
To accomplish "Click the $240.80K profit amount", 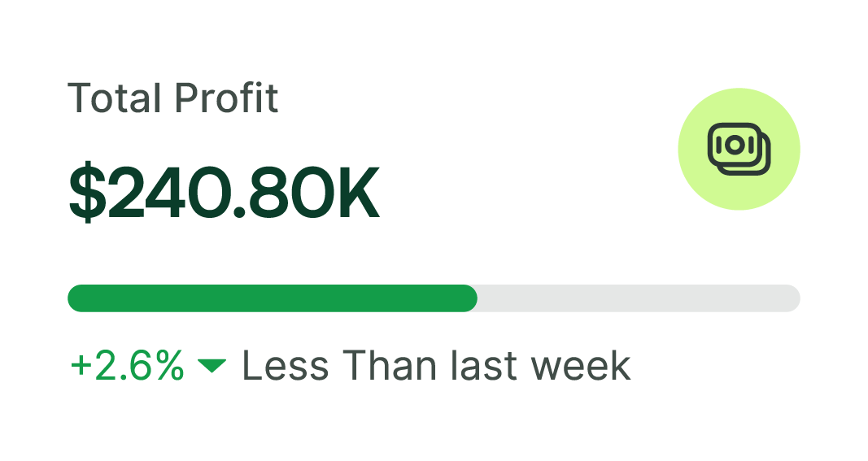I will click(224, 194).
